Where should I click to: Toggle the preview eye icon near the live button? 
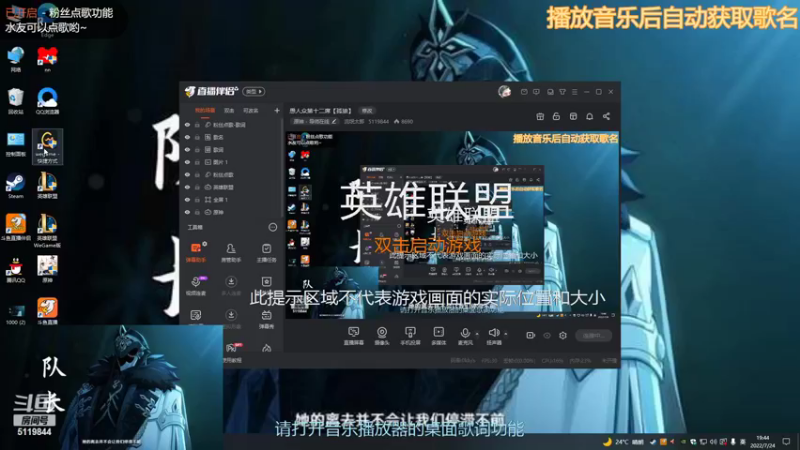[x=547, y=335]
